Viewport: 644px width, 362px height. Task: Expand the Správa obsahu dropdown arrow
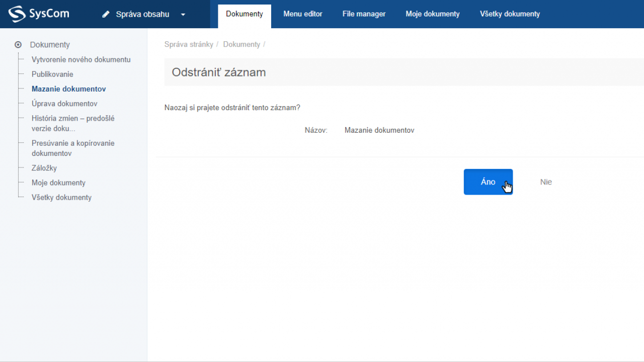tap(183, 15)
